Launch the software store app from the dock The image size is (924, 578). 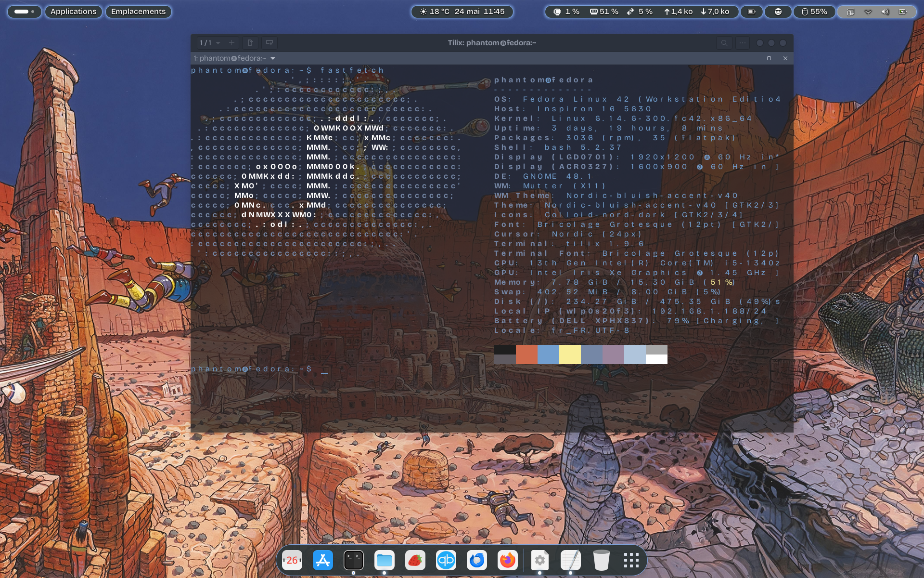click(323, 560)
